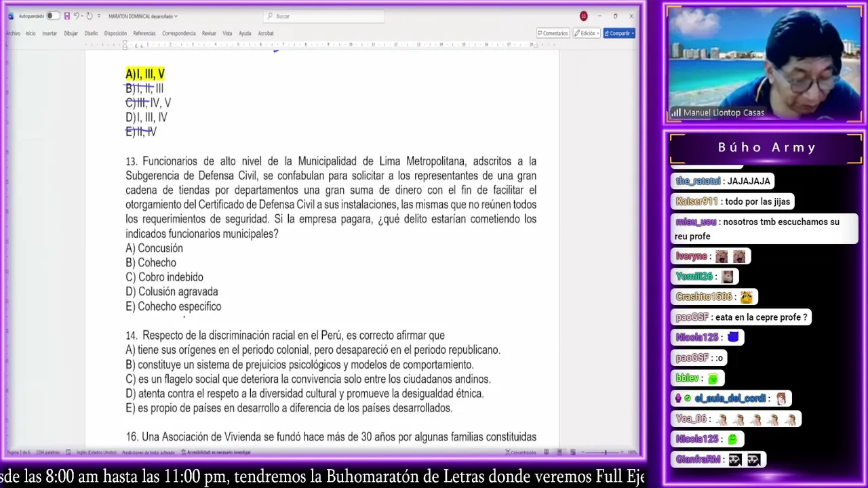Switch to Print Layout view icon
The image size is (868, 488).
coord(559,452)
